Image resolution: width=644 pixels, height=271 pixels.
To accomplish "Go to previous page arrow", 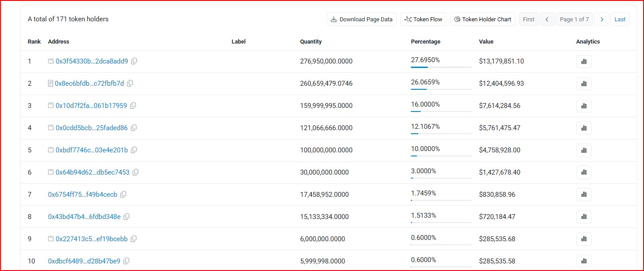I will [547, 19].
